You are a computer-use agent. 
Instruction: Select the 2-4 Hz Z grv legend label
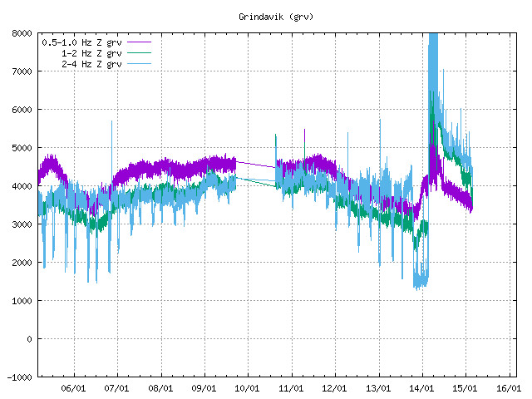pyautogui.click(x=91, y=63)
